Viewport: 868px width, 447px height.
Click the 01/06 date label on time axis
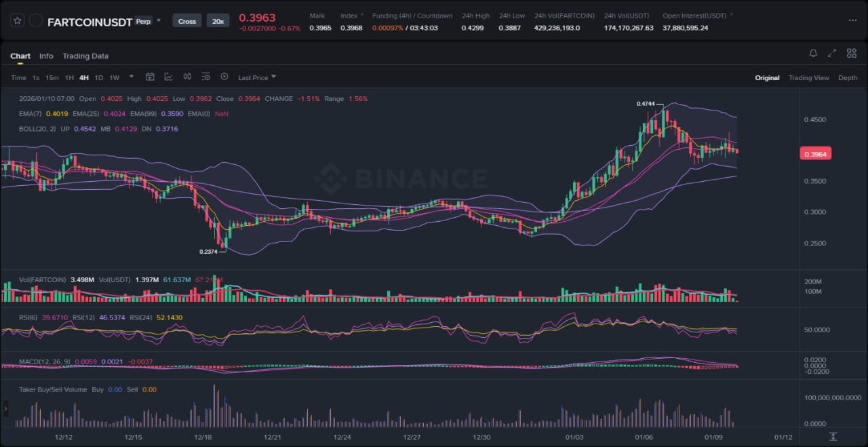tap(644, 438)
